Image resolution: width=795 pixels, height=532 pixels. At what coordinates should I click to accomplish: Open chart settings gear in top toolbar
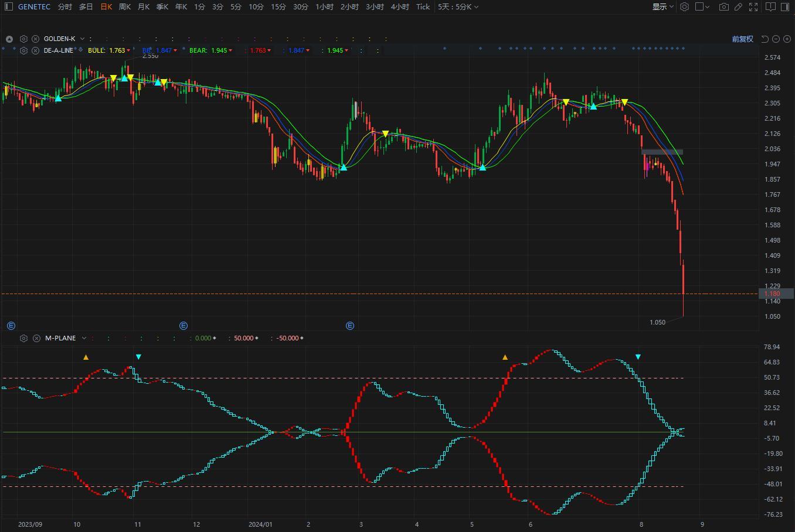[x=684, y=6]
